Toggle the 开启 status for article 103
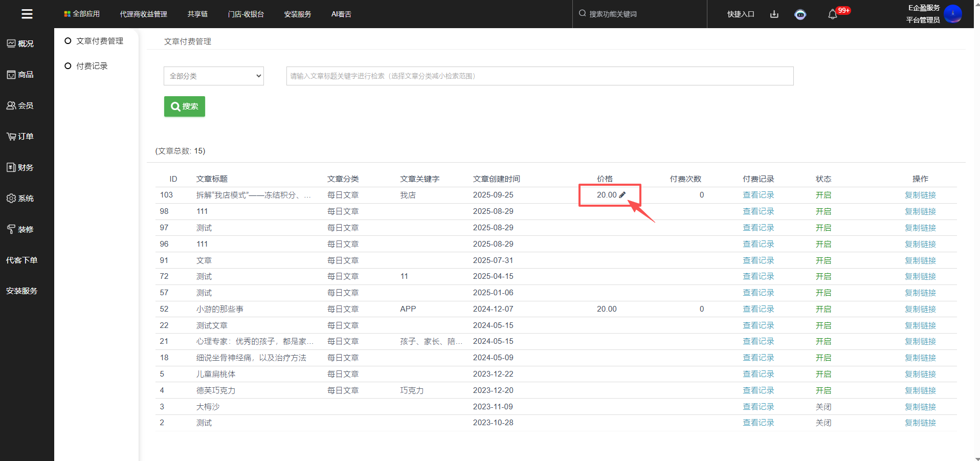Image resolution: width=980 pixels, height=461 pixels. (823, 195)
